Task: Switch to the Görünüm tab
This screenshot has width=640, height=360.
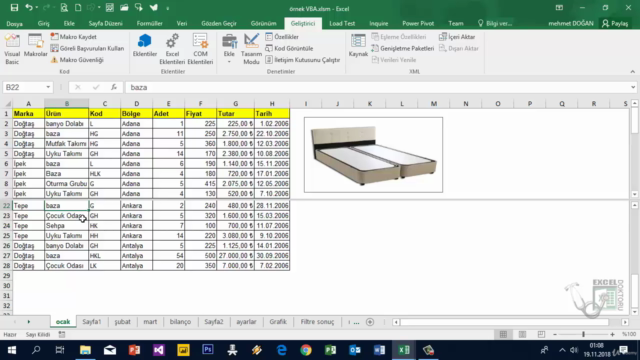Action: 263,24
